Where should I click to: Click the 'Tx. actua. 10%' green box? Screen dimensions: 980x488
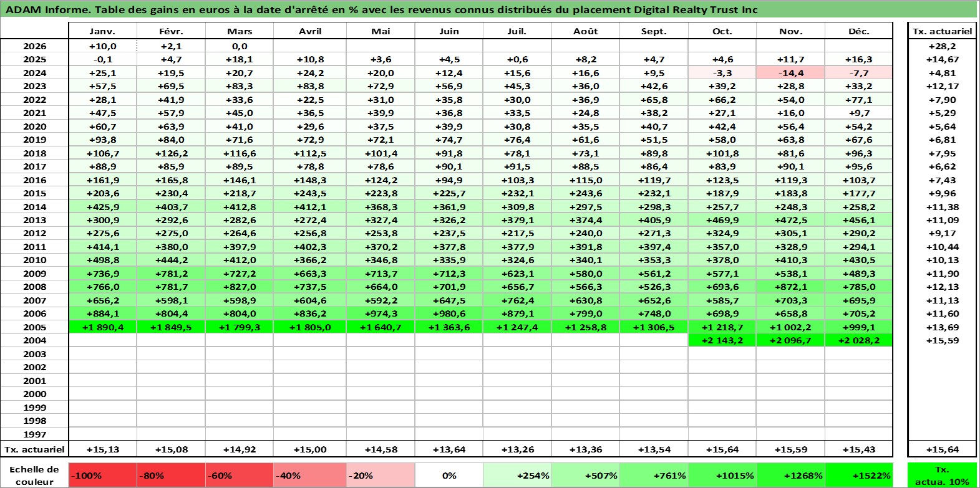(942, 475)
